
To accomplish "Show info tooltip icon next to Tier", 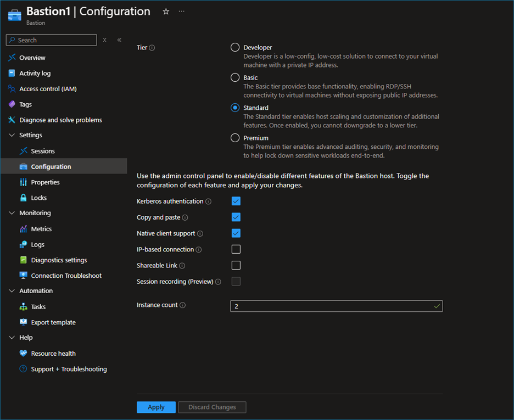I will pyautogui.click(x=152, y=48).
